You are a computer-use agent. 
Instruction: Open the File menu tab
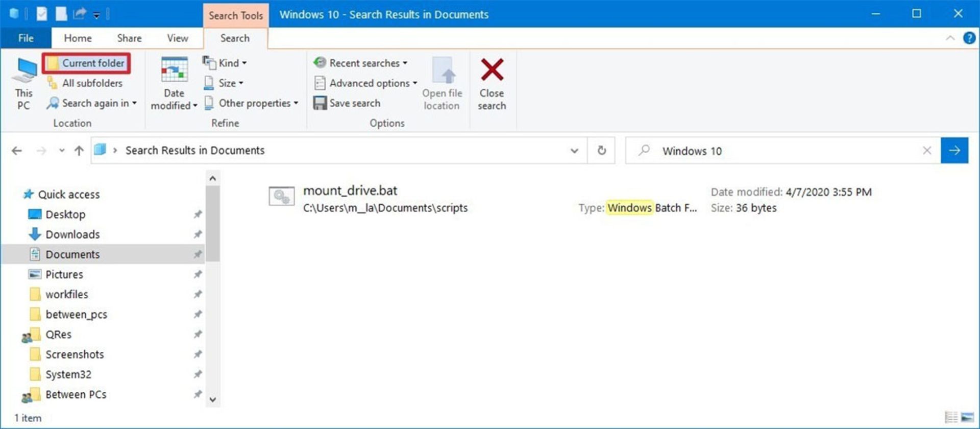[x=26, y=38]
